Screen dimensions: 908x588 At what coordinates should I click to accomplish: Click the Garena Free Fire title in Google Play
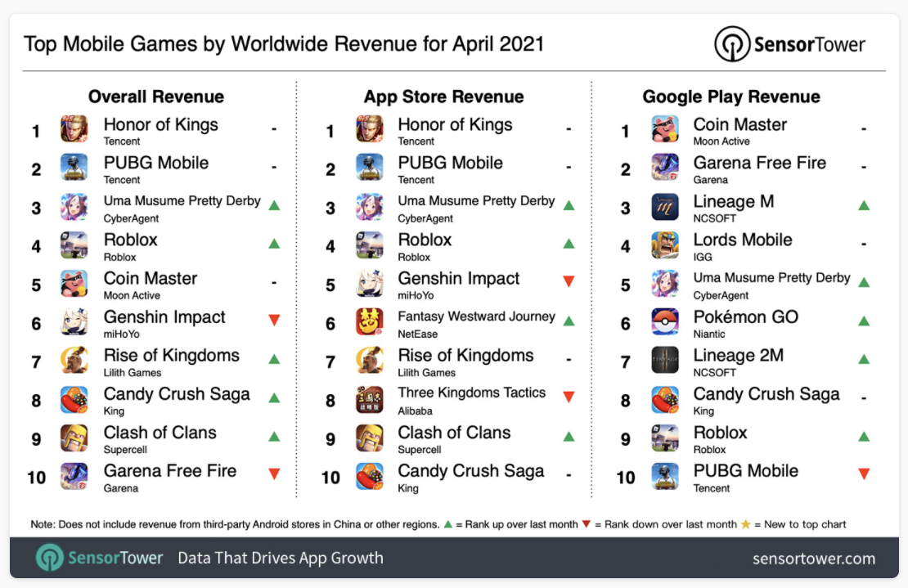760,163
